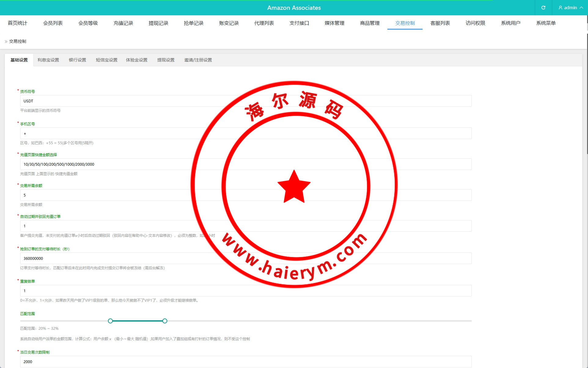Viewport: 588px width, 368px height.
Task: Click the breadcrumb double-arrow icon
Action: click(6, 42)
